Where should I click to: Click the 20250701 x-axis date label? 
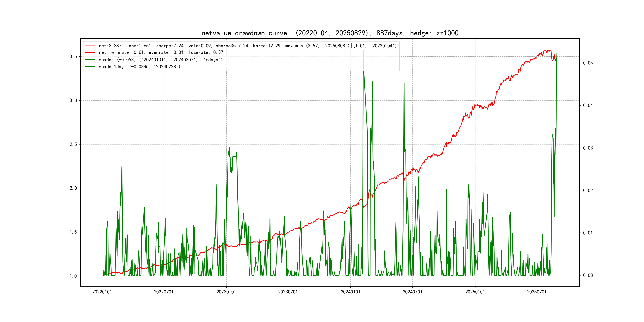click(536, 292)
